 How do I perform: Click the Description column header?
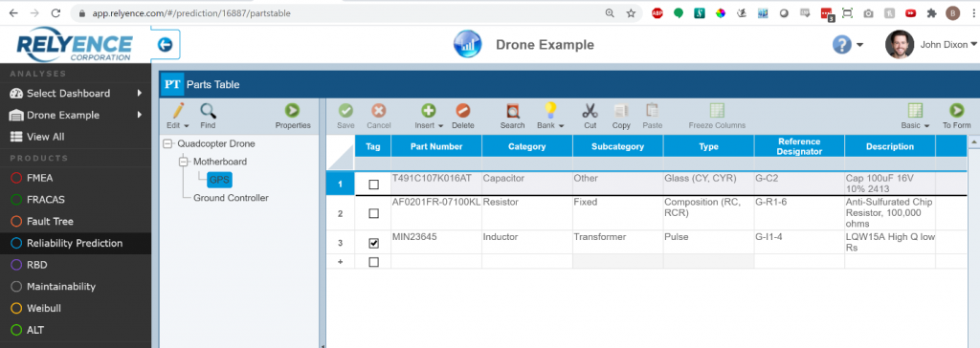click(x=889, y=147)
